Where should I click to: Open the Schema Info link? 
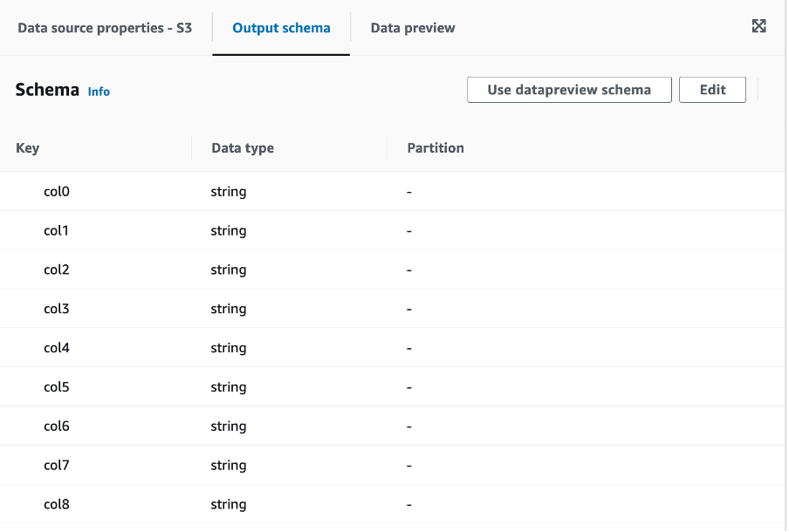pos(99,92)
